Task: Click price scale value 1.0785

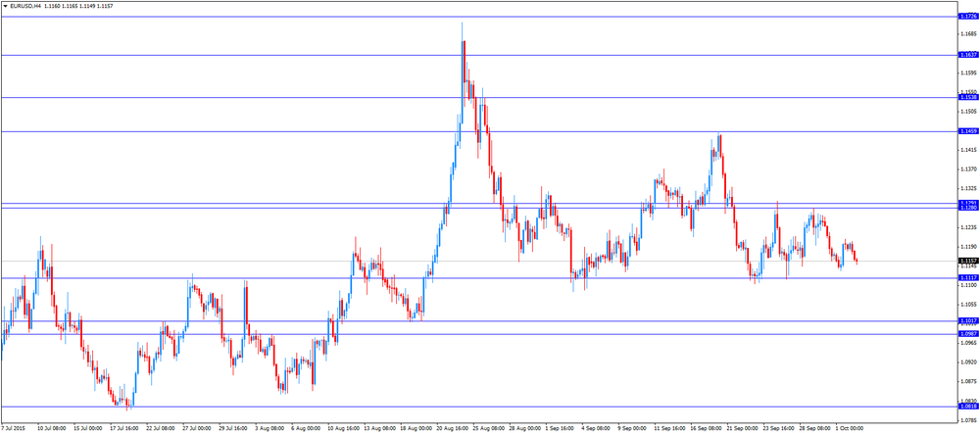Action: coord(968,420)
